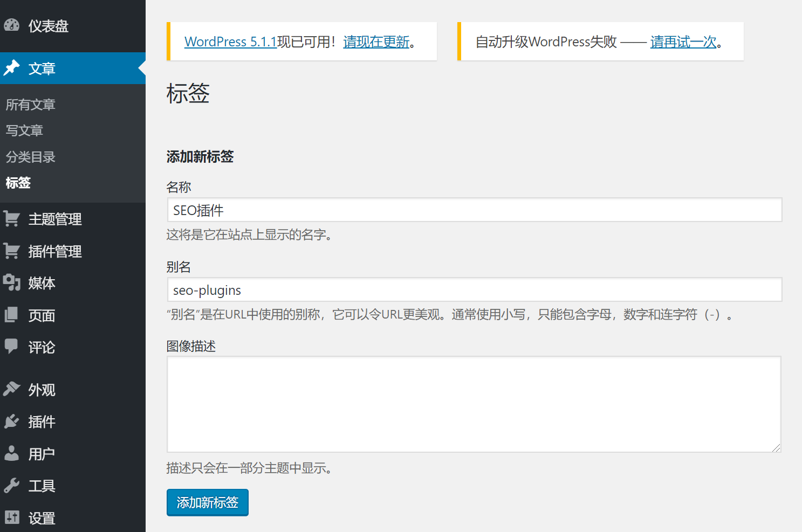This screenshot has height=532, width=802.
Task: Select the 文章 pushpin icon
Action: pyautogui.click(x=12, y=68)
